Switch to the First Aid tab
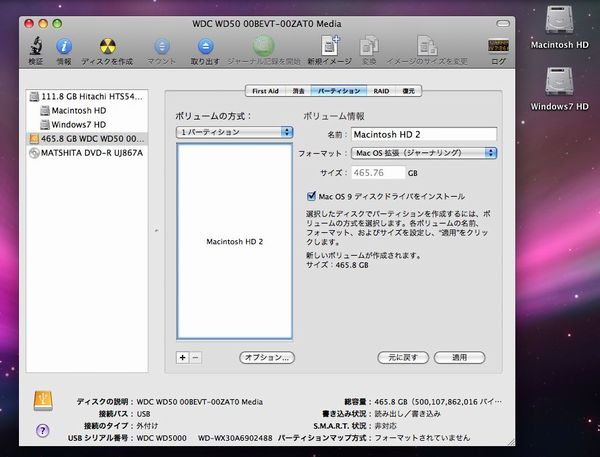Screen dimensions: 600x457 [x=265, y=91]
